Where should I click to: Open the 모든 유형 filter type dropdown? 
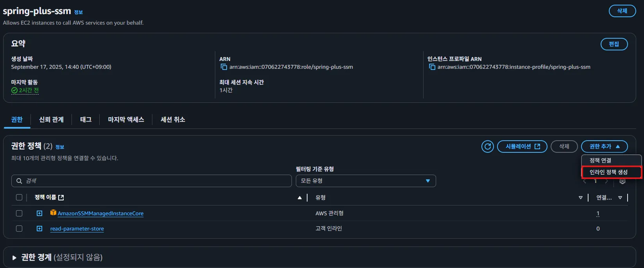365,181
